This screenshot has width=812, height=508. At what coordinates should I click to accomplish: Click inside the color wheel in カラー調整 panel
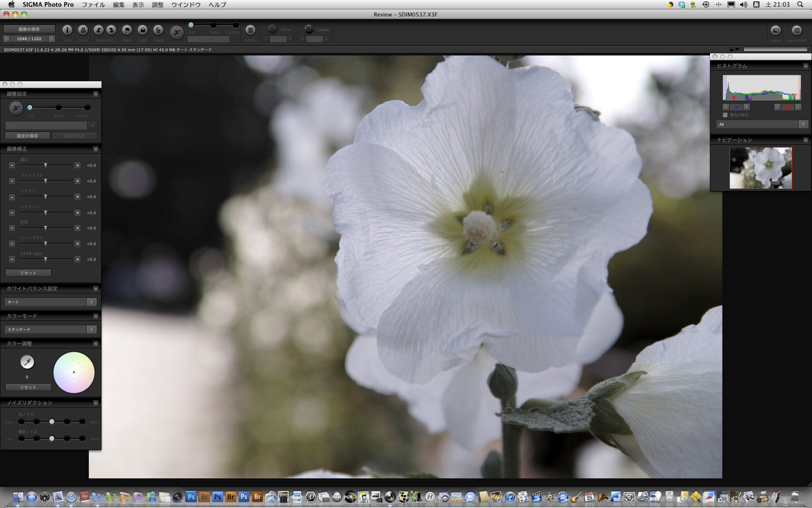pyautogui.click(x=74, y=372)
